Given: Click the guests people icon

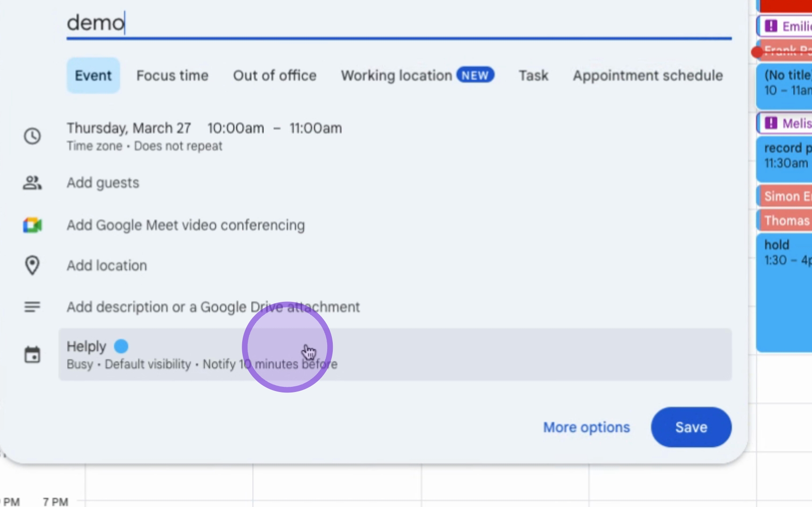Looking at the screenshot, I should coord(32,183).
